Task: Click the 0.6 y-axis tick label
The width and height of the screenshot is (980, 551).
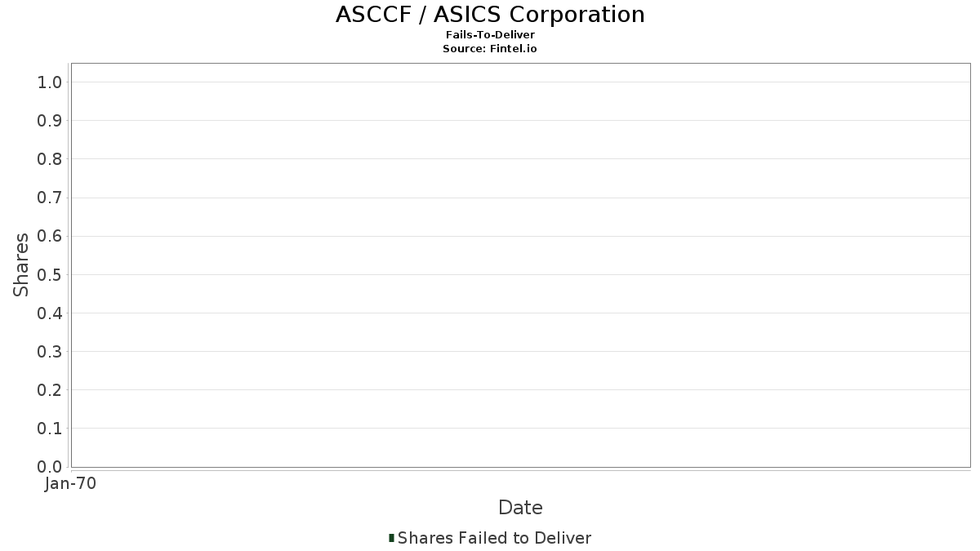Action: tap(50, 236)
